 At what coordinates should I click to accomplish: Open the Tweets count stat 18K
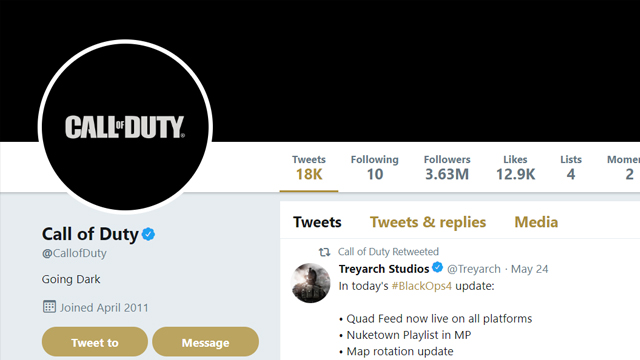(309, 168)
